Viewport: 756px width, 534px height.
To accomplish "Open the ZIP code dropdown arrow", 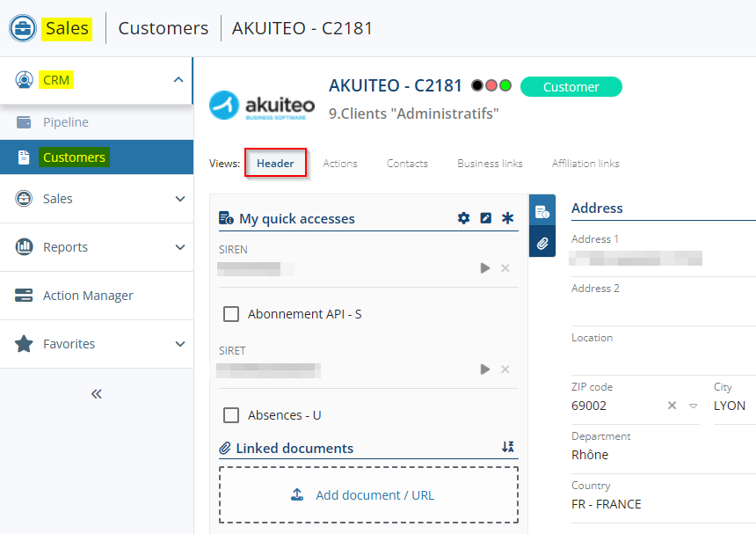I will [x=693, y=406].
